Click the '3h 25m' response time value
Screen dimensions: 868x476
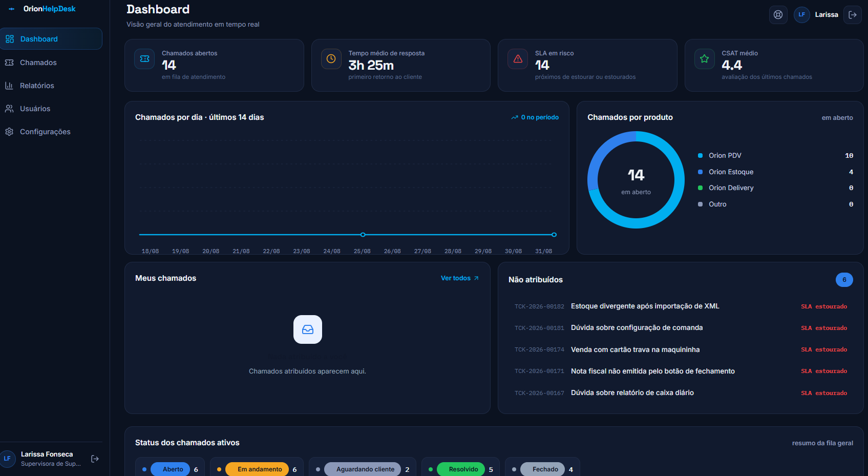click(x=371, y=66)
